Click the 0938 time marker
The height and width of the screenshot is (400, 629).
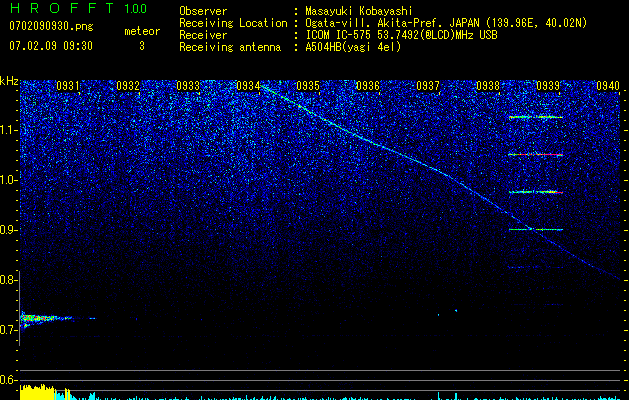click(488, 86)
